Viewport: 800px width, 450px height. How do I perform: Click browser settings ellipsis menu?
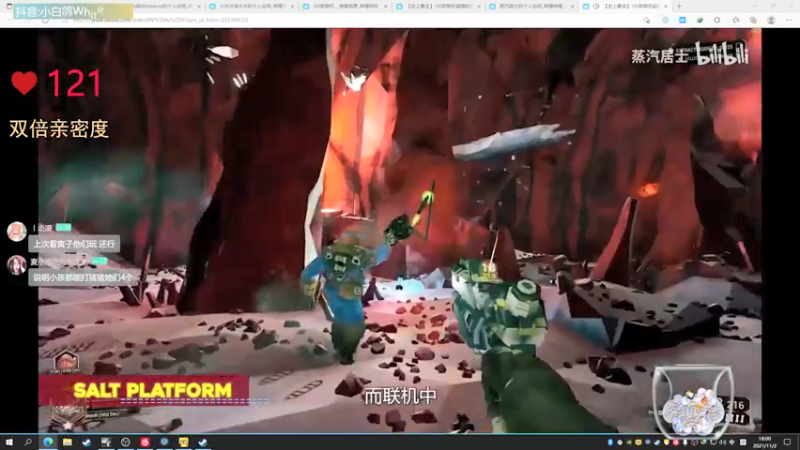click(789, 20)
